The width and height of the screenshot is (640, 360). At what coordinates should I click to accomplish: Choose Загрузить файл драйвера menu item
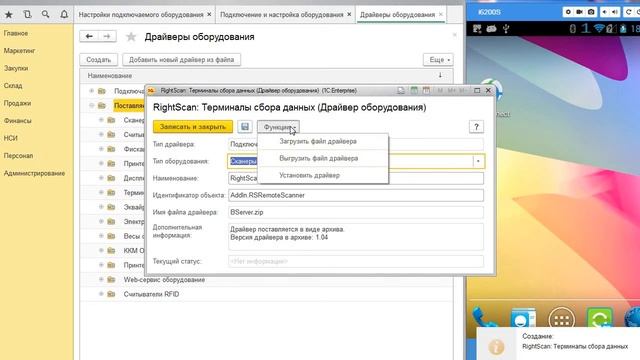point(323,141)
